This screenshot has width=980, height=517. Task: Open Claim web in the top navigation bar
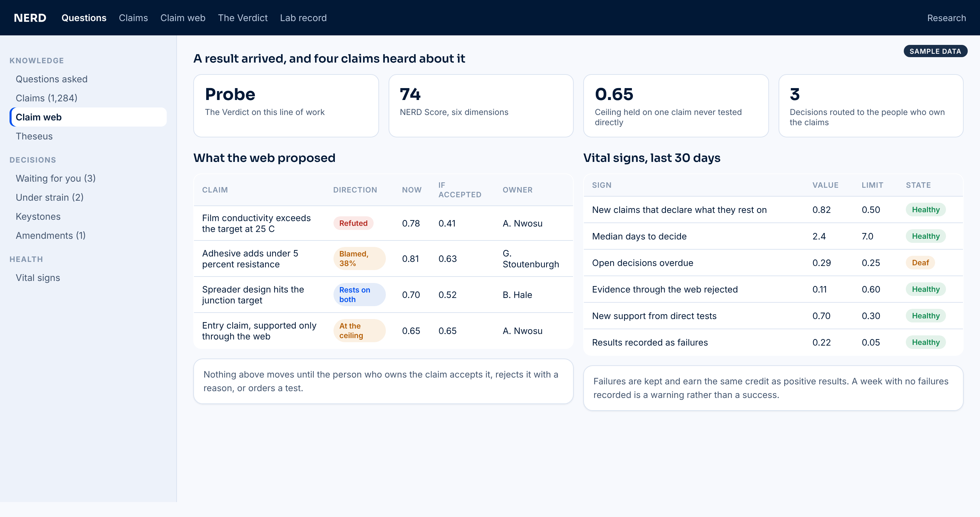(x=183, y=18)
